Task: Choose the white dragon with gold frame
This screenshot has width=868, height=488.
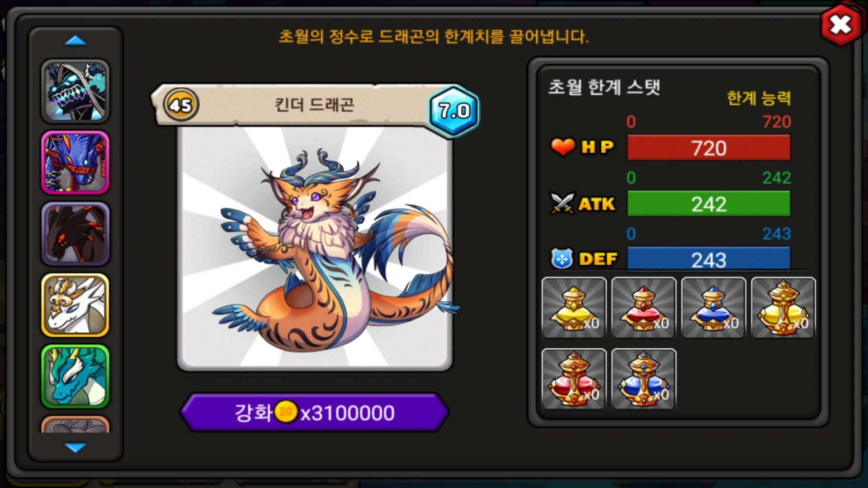Action: click(75, 305)
